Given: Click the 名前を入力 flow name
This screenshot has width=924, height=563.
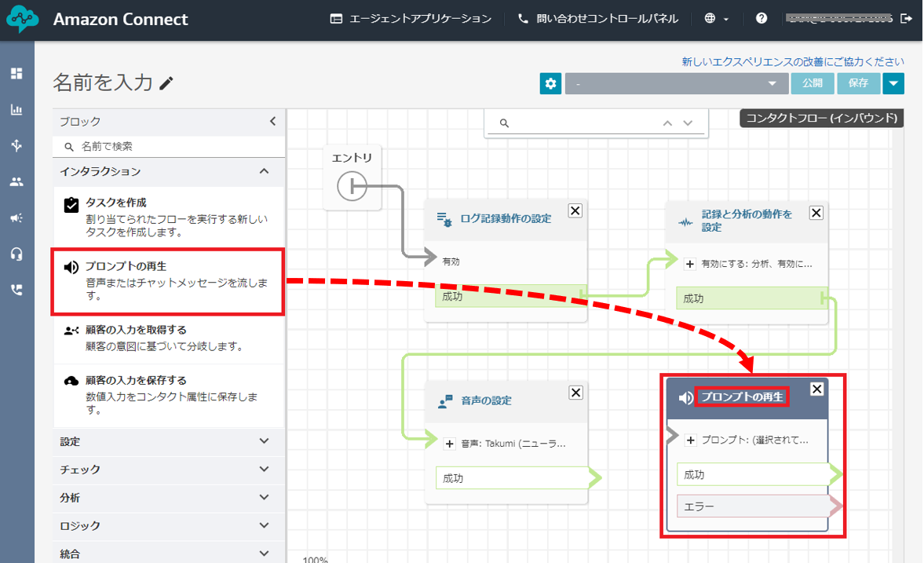Looking at the screenshot, I should [x=103, y=82].
